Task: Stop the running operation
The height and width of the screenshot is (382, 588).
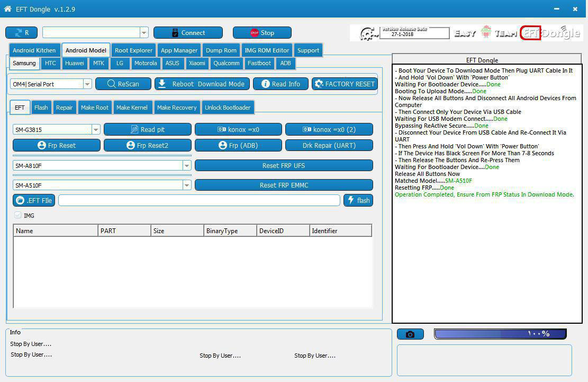Action: coord(262,33)
